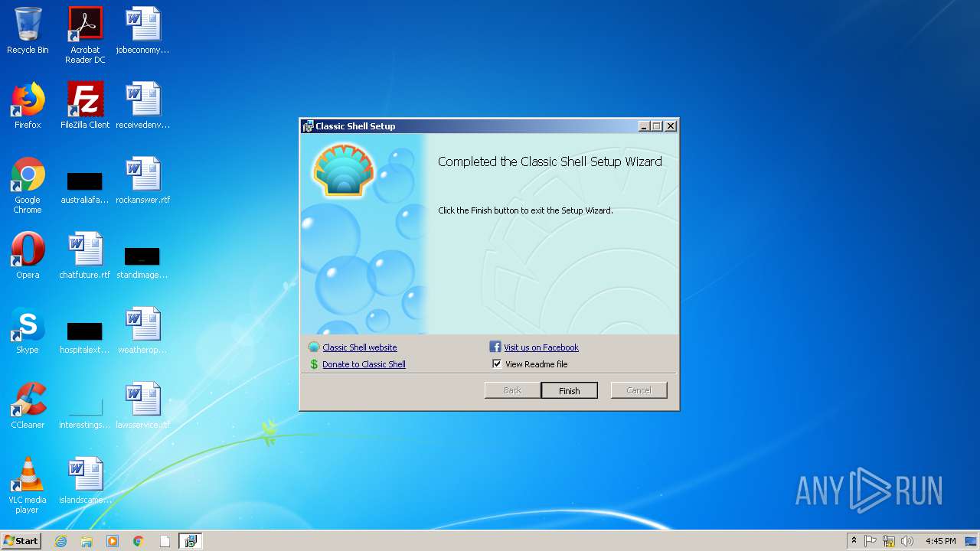Select the rockanswer.rtf file on desktop
The image size is (980, 551).
coord(142,181)
